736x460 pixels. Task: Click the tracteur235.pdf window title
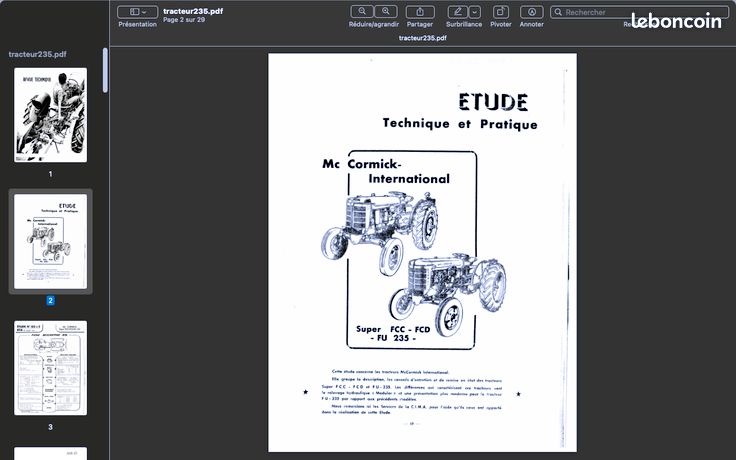pos(193,11)
